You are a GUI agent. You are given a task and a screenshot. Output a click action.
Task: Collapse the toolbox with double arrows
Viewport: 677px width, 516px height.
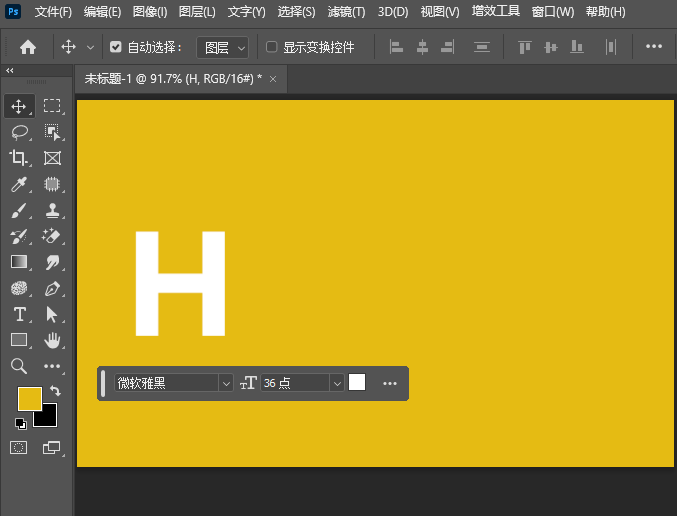pos(9,70)
